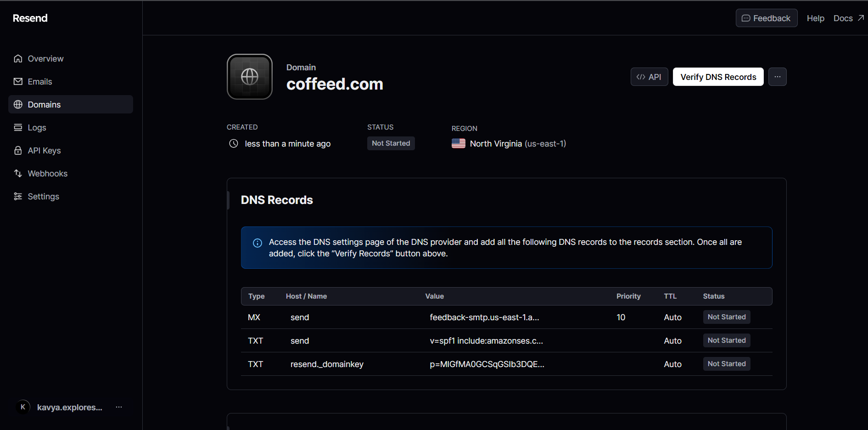Click the MX record type cell
Viewport: 868px width, 430px height.
pyautogui.click(x=254, y=317)
